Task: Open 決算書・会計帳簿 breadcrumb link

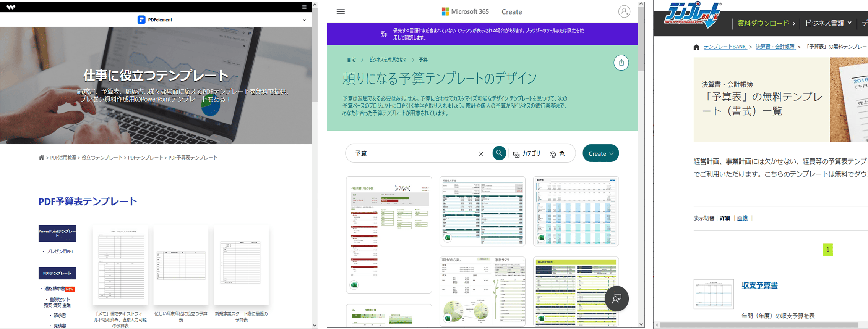Action: pos(775,47)
